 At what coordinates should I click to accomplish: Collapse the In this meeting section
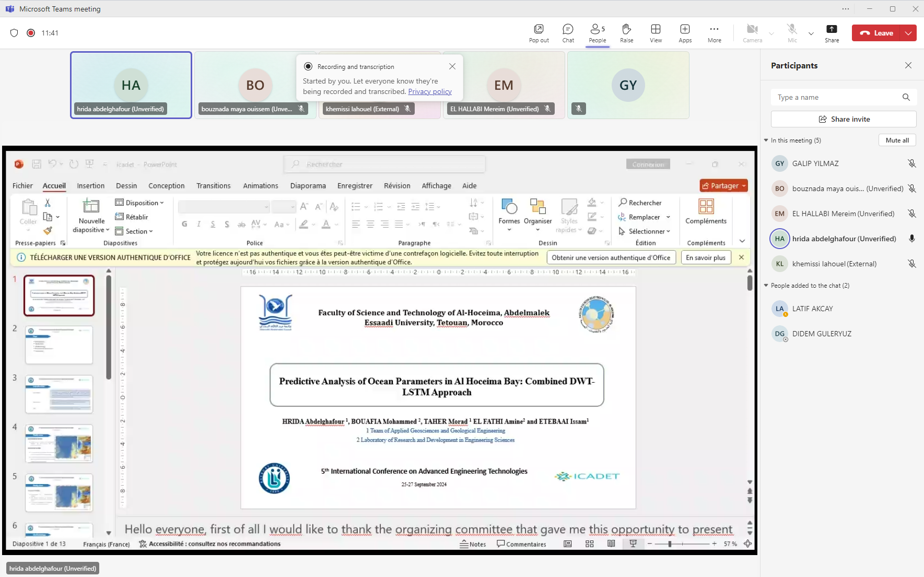click(x=766, y=140)
